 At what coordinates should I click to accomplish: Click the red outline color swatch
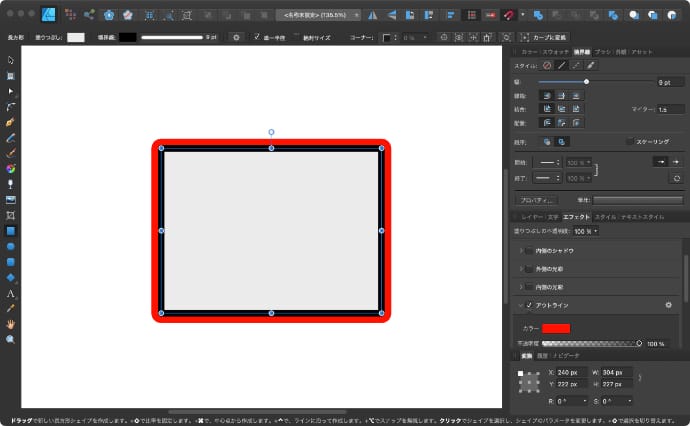pos(556,328)
